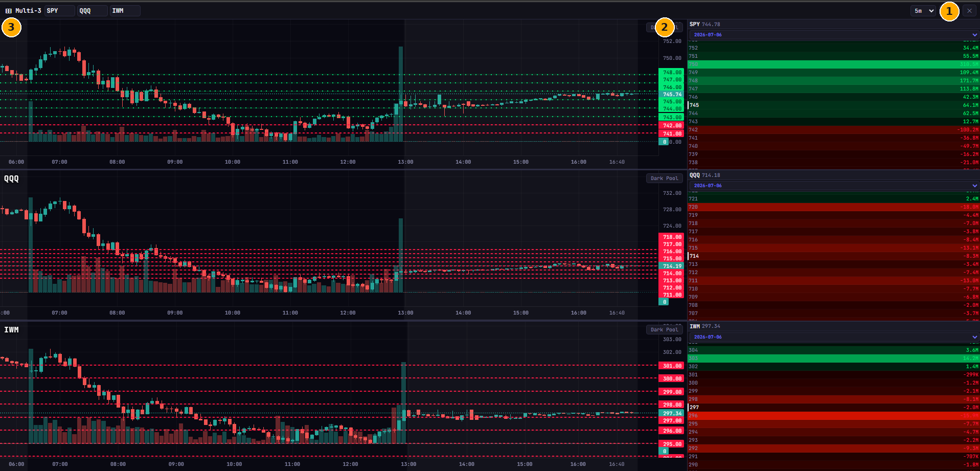Select the SPY 752 level row showing 34.4M

[x=833, y=48]
